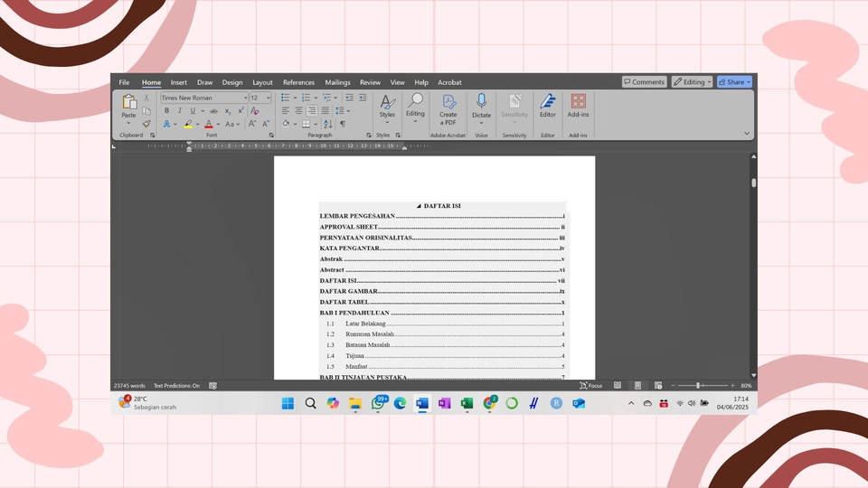Toggle Align Right paragraph alignment
Viewport: 868px width, 488px height.
coord(312,110)
